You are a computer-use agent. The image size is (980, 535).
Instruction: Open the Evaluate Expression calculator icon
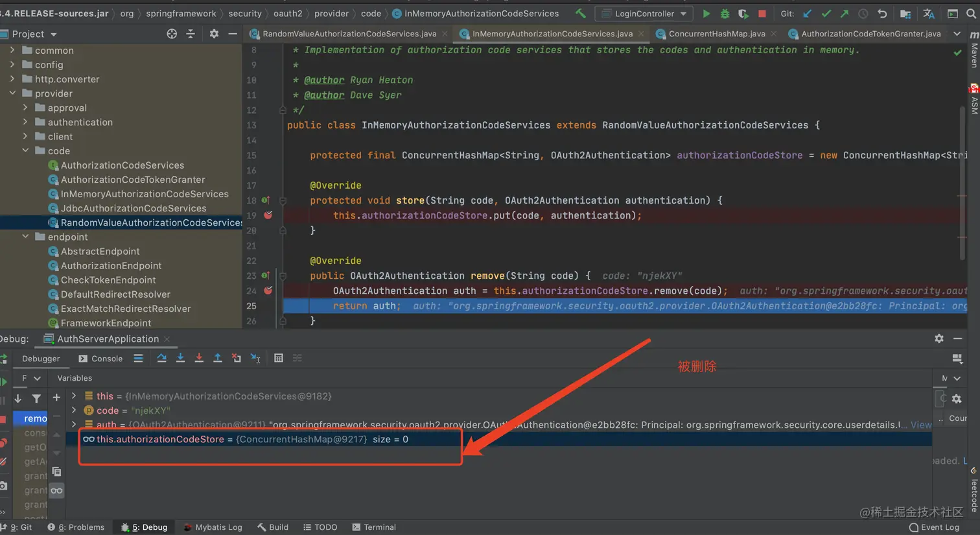(279, 358)
